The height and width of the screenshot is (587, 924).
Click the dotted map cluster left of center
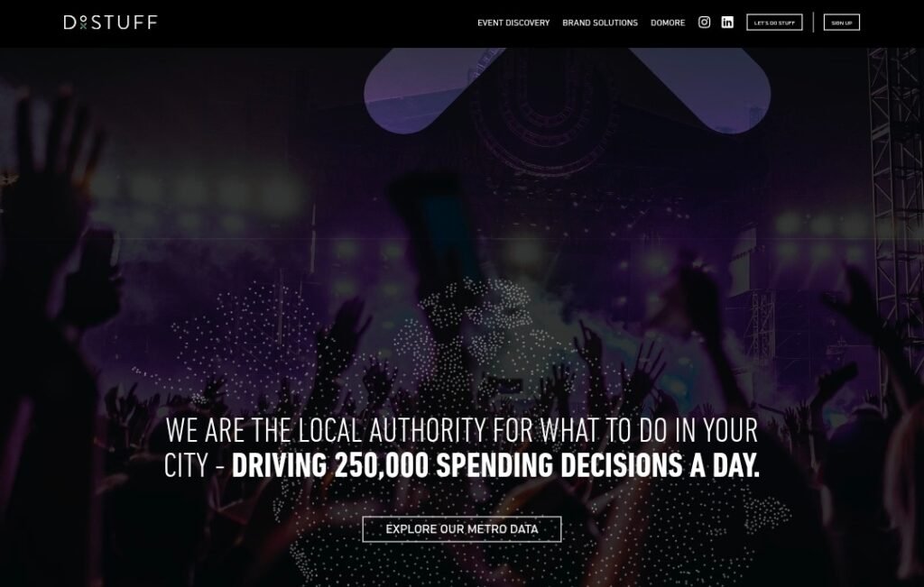pos(247,342)
